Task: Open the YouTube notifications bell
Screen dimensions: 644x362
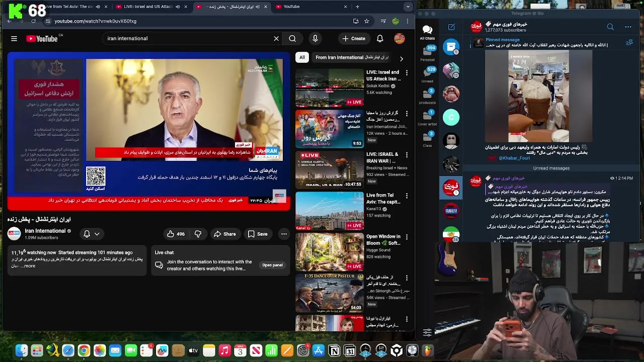Action: tap(380, 38)
